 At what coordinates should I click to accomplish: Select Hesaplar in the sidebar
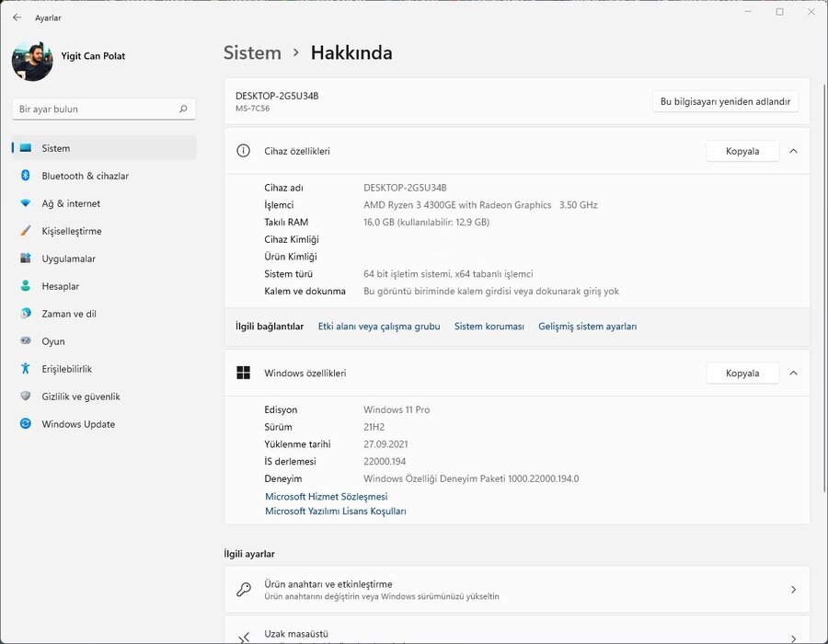pos(60,286)
